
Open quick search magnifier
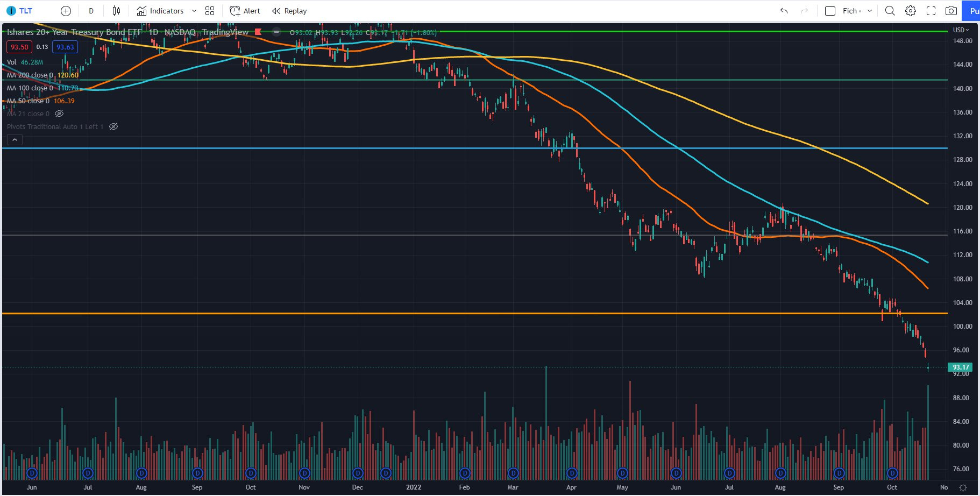(x=890, y=11)
